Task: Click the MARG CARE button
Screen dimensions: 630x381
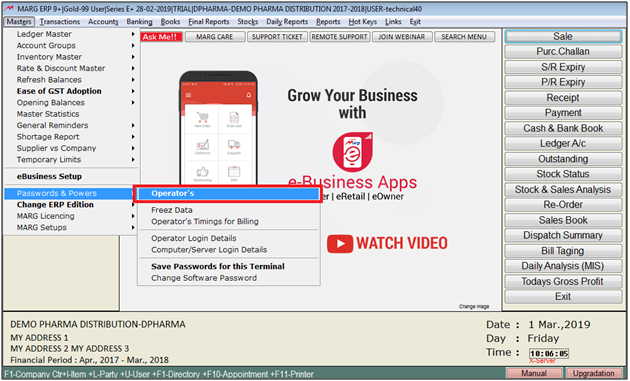Action: pyautogui.click(x=215, y=37)
